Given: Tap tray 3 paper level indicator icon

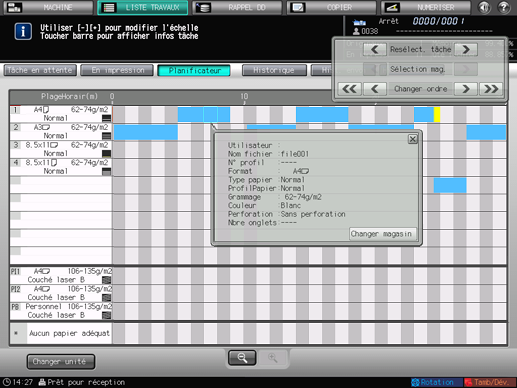Looking at the screenshot, I should point(106,154).
